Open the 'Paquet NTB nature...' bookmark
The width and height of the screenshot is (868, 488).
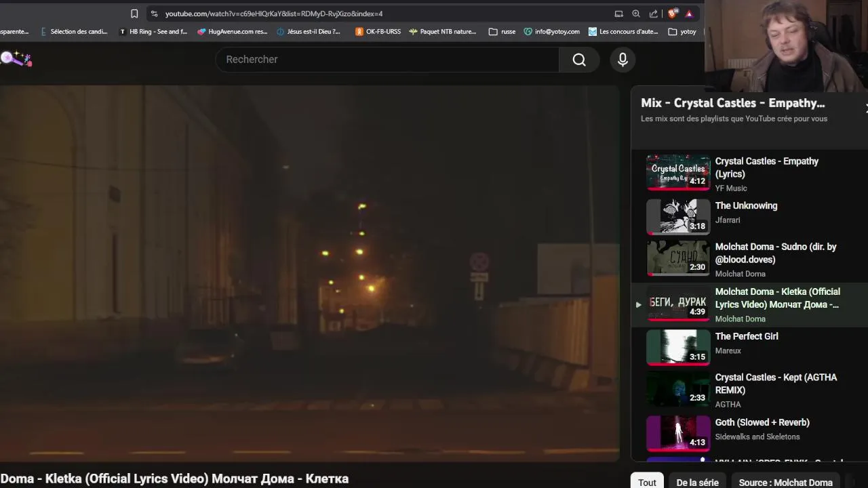(x=442, y=31)
